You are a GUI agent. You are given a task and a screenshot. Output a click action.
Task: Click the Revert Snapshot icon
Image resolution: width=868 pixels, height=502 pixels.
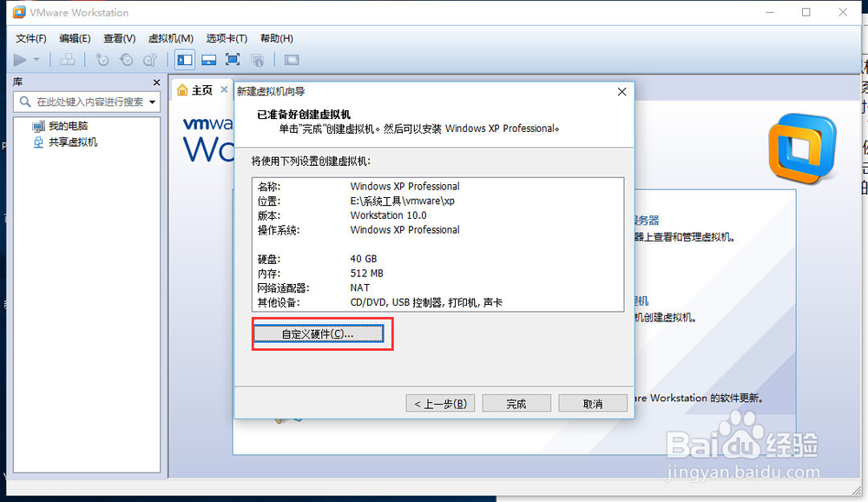tap(125, 59)
